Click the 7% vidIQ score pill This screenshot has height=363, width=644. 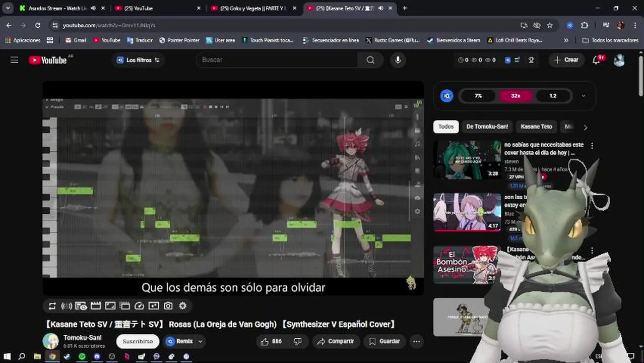pyautogui.click(x=478, y=96)
